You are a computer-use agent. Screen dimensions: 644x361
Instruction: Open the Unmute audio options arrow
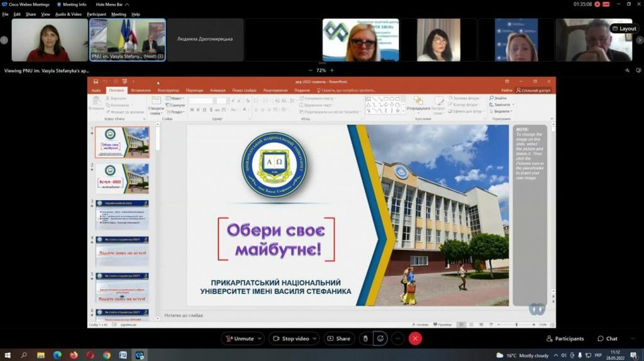260,338
